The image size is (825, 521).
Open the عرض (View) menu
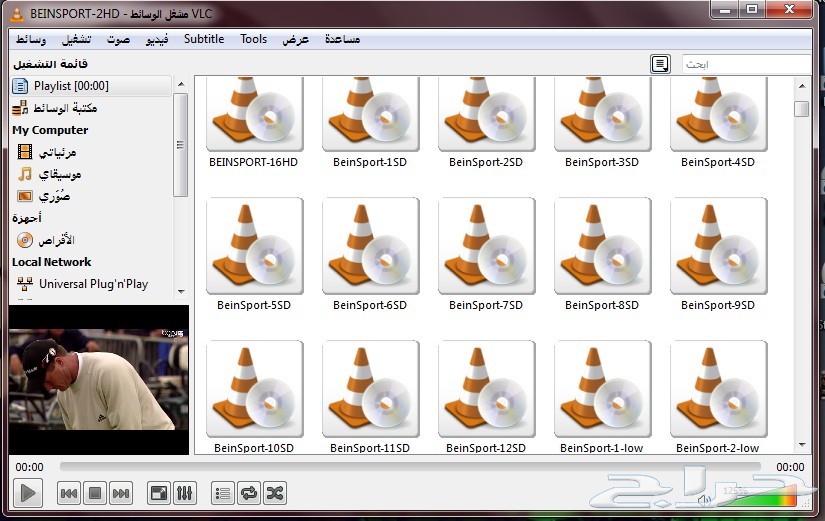(x=296, y=39)
